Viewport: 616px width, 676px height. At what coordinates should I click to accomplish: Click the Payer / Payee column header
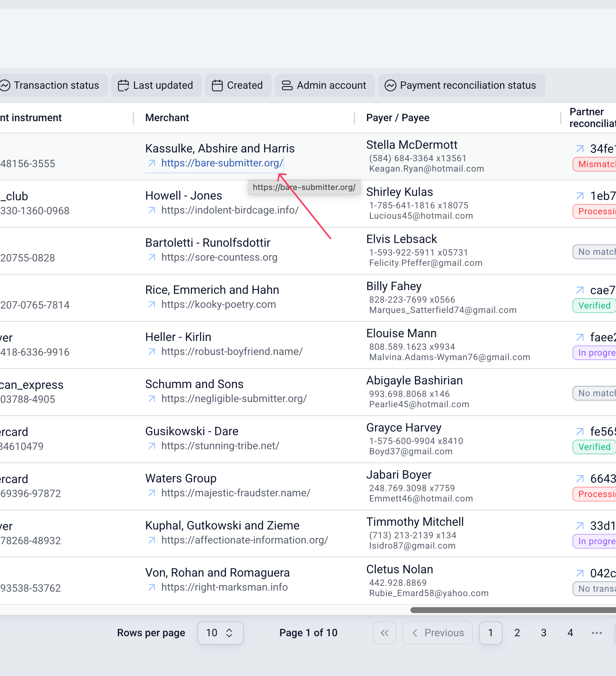398,118
